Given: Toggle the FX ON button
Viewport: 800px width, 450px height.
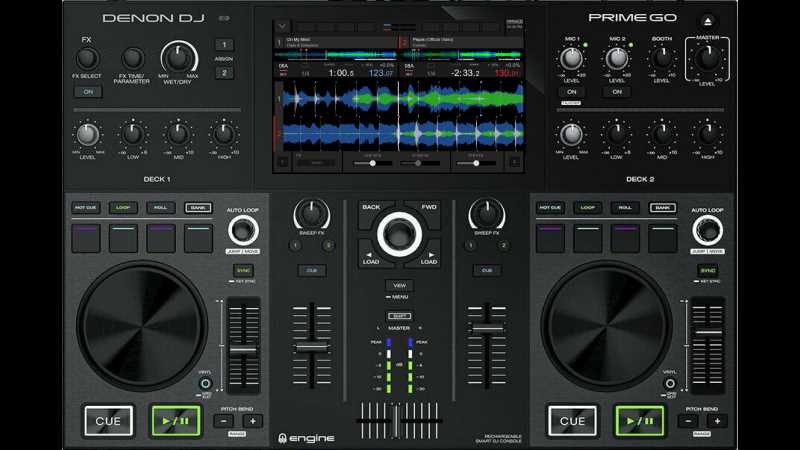Looking at the screenshot, I should [88, 92].
